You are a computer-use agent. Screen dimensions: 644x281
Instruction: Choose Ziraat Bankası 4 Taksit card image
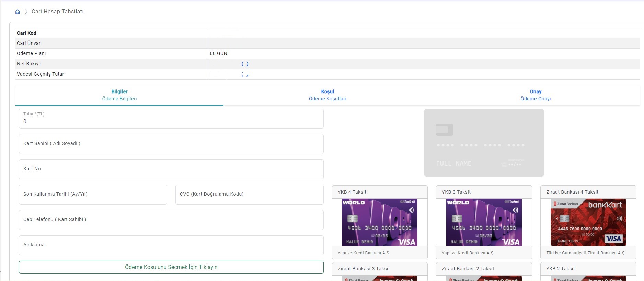point(588,222)
